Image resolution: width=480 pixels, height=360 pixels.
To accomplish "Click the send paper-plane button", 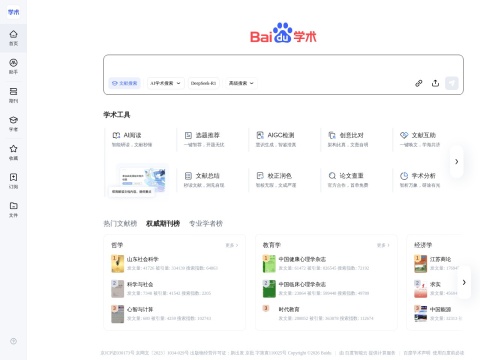I will [452, 83].
